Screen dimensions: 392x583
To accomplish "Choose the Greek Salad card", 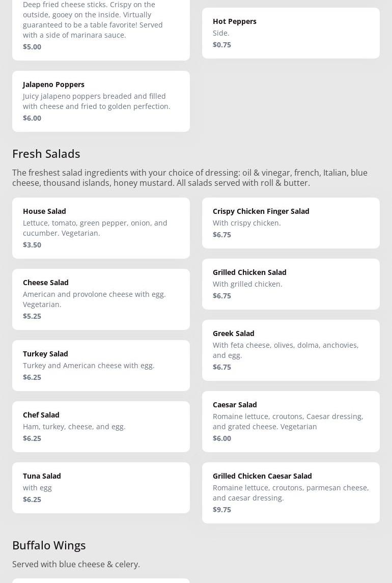I will click(291, 350).
